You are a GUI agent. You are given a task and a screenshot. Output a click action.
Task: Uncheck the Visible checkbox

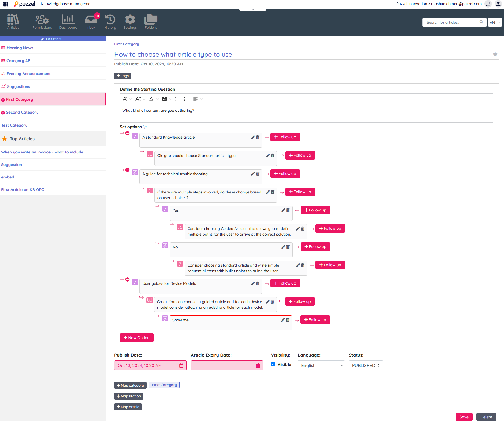pos(273,364)
